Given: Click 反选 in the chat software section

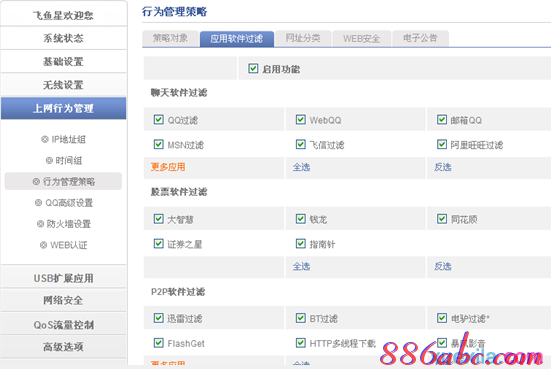Looking at the screenshot, I should (x=443, y=167).
